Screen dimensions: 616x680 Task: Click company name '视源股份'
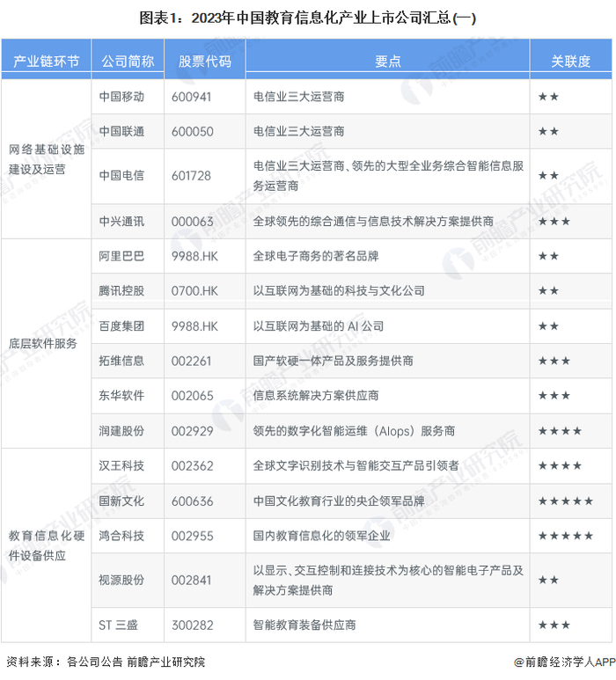(121, 581)
